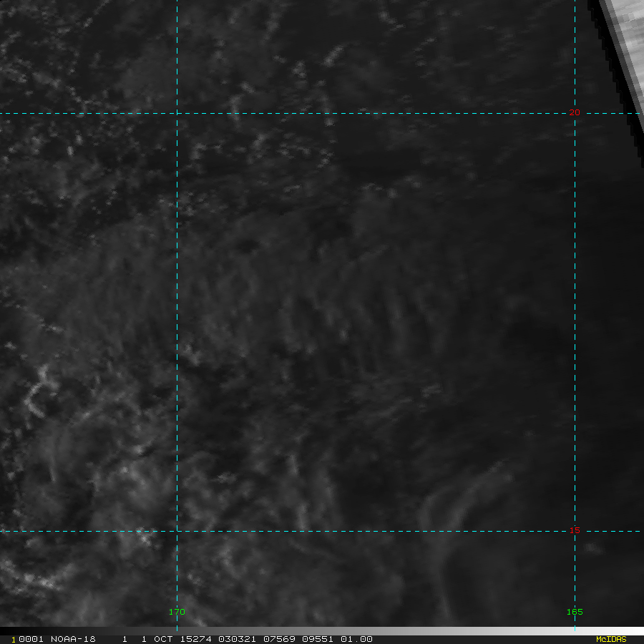Viewport: 644px width, 644px height.
Task: Click intersection of 15 latitude and 170 longitude lines
Action: click(x=177, y=531)
